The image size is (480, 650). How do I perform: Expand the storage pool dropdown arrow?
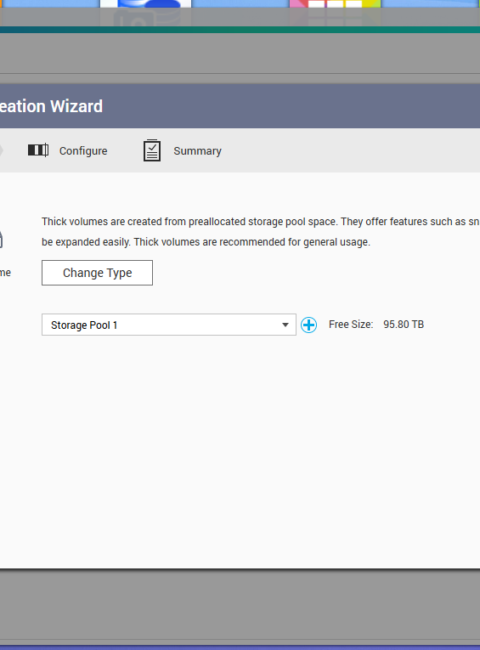[285, 325]
